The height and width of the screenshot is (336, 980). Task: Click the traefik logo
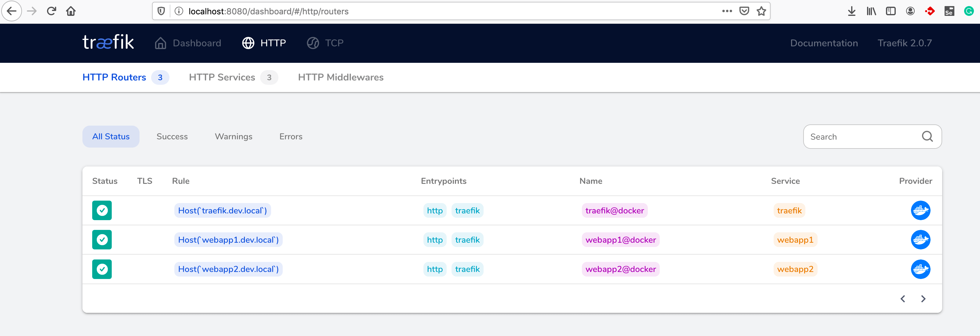108,43
